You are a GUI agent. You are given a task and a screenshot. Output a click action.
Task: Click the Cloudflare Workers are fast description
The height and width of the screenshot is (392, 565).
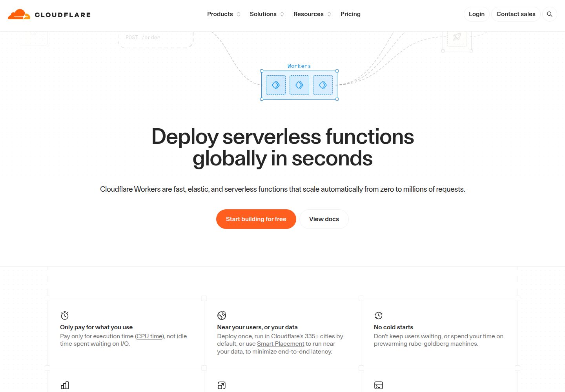pyautogui.click(x=282, y=189)
